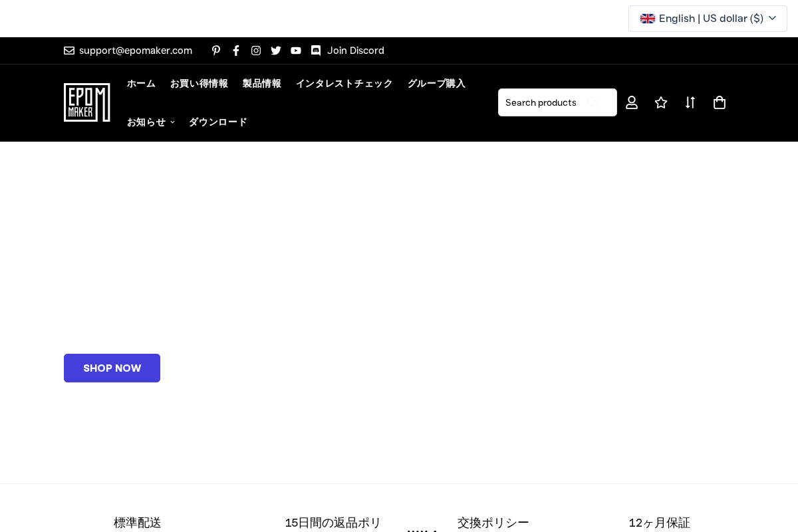Open Epomaker's Instagram icon
Viewport: 798px width, 532px height.
[256, 51]
